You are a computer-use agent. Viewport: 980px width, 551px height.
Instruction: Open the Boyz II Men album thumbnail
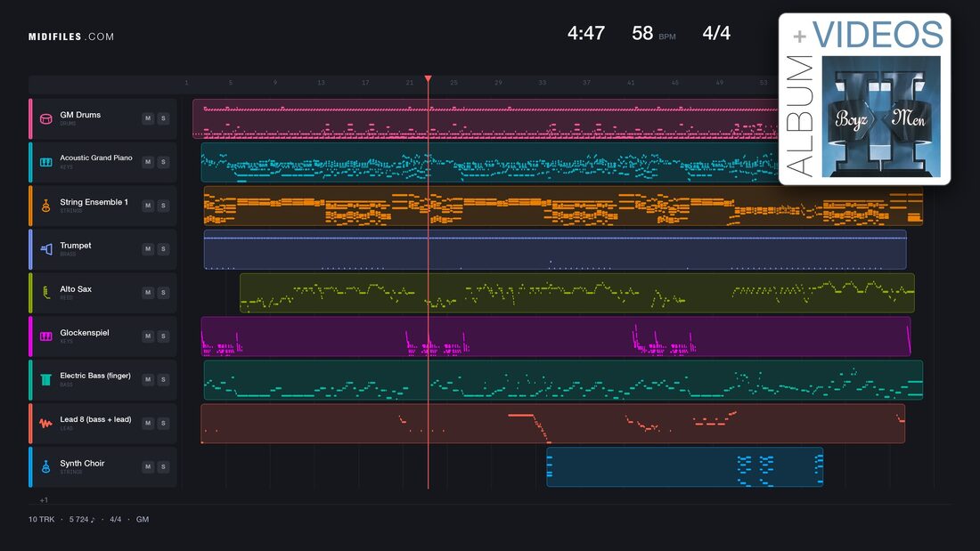[x=880, y=117]
